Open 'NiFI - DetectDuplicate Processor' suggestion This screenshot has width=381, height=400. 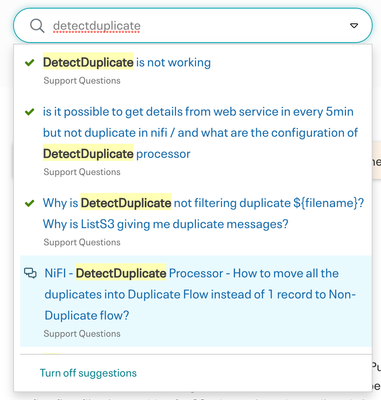click(x=200, y=294)
